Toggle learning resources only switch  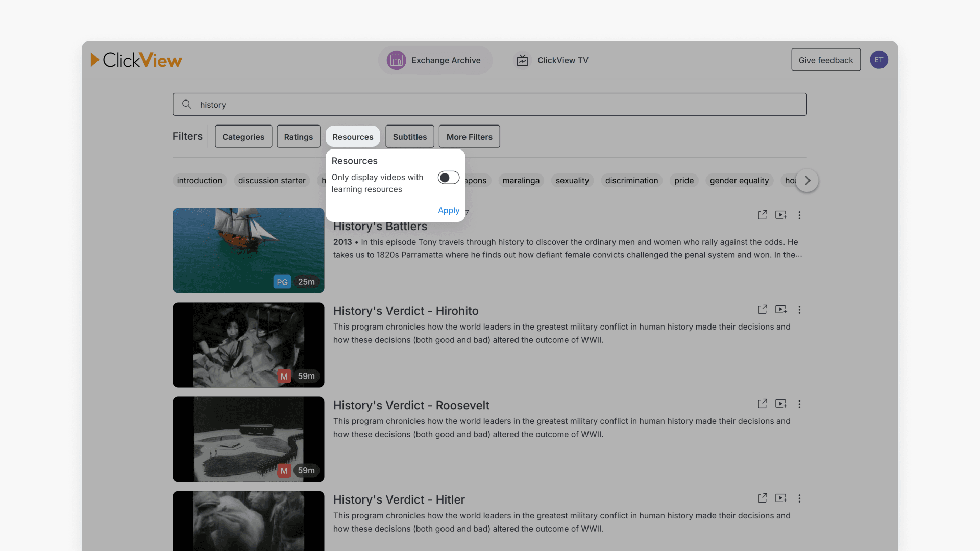tap(448, 178)
